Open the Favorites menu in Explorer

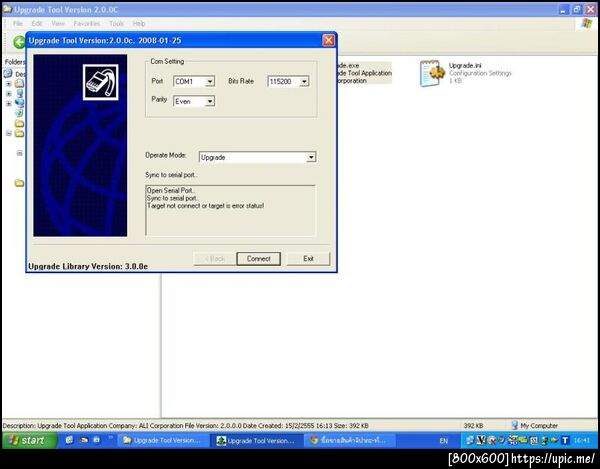[87, 24]
